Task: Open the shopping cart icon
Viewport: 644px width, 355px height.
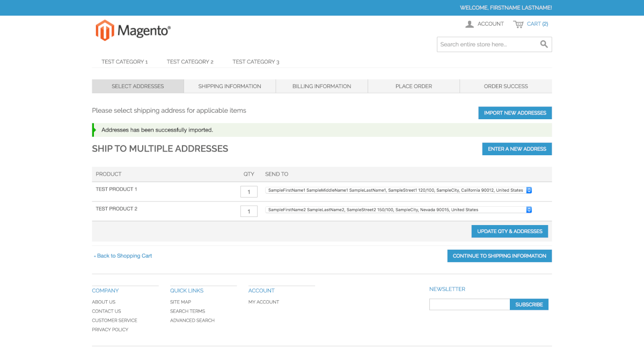Action: (518, 24)
